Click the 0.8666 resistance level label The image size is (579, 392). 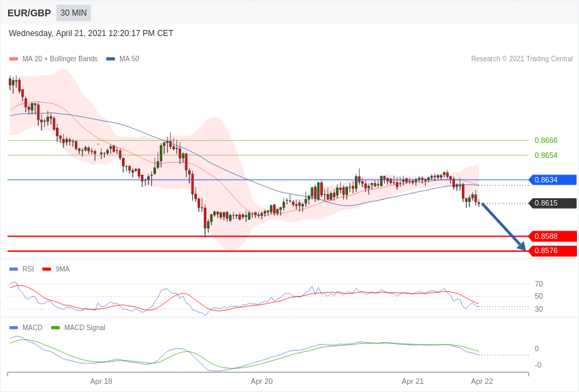pos(546,140)
